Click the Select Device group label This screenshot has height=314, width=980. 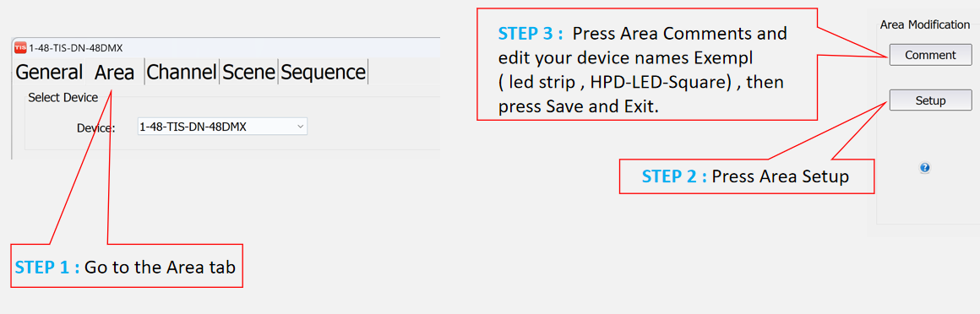pyautogui.click(x=63, y=97)
